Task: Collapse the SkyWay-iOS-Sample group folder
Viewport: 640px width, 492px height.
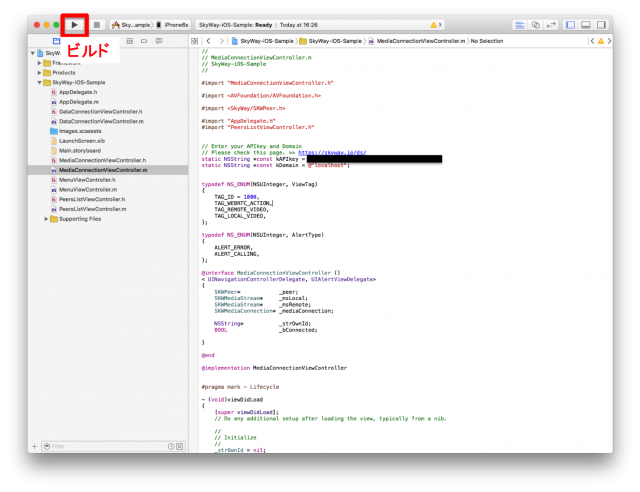Action: click(x=39, y=82)
